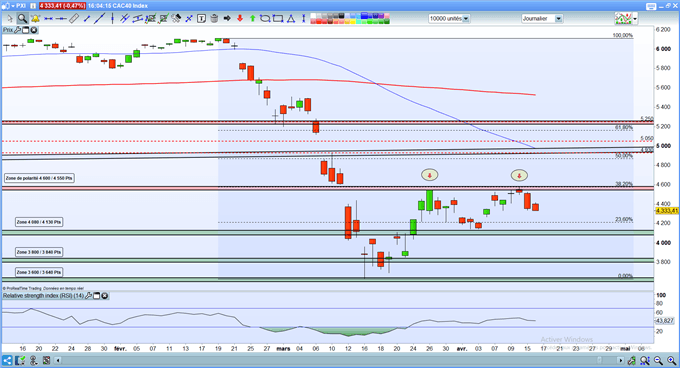Click the 61,80% Fibonacci level label
Screen dimensions: 680x368
[624, 127]
